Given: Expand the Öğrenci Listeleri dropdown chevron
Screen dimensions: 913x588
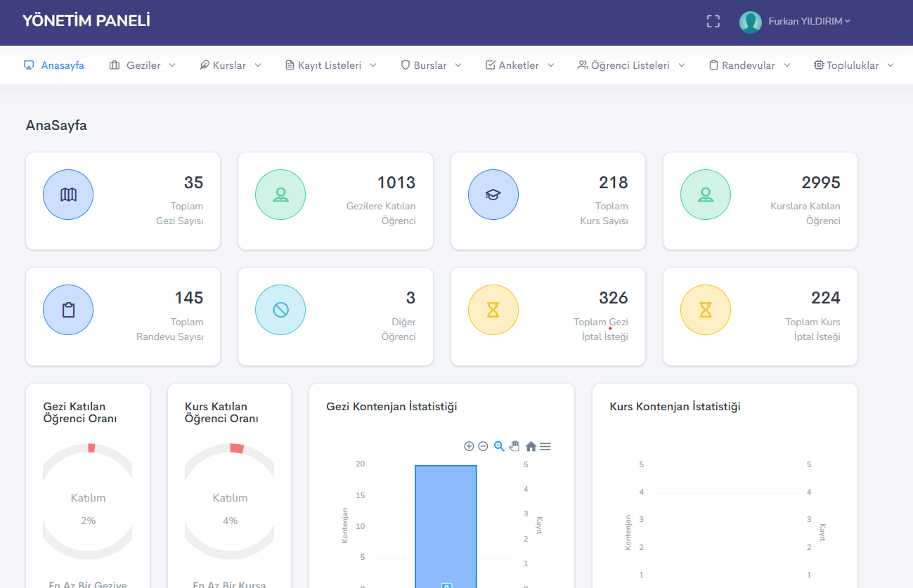Looking at the screenshot, I should 682,65.
